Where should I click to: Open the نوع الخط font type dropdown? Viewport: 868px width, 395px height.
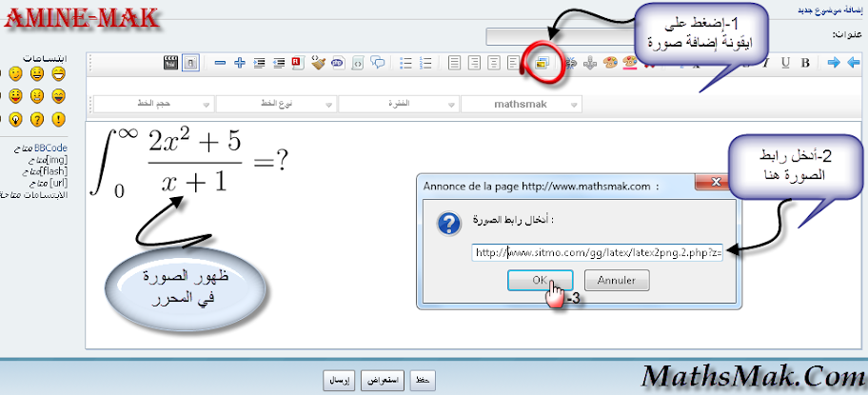[276, 104]
